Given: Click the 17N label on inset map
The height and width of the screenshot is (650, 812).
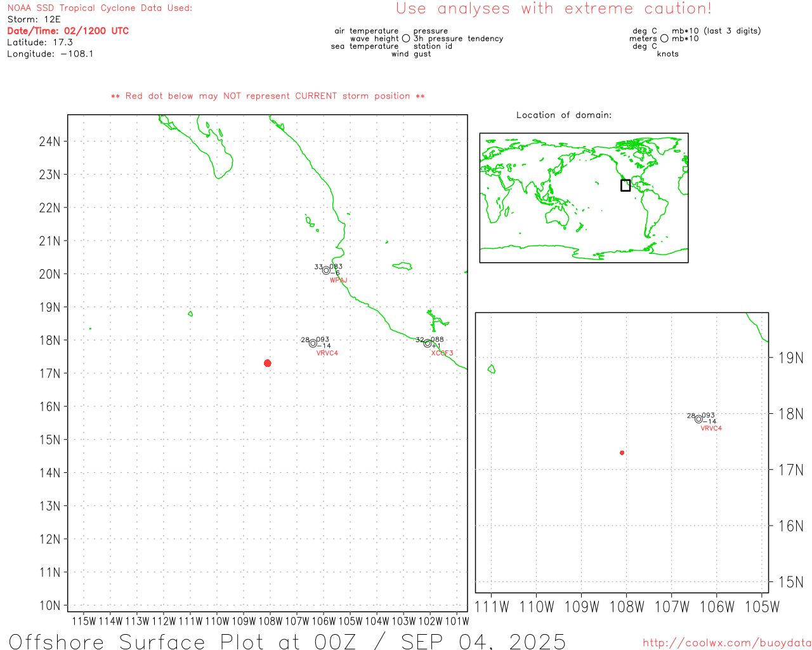Looking at the screenshot, I should point(790,470).
